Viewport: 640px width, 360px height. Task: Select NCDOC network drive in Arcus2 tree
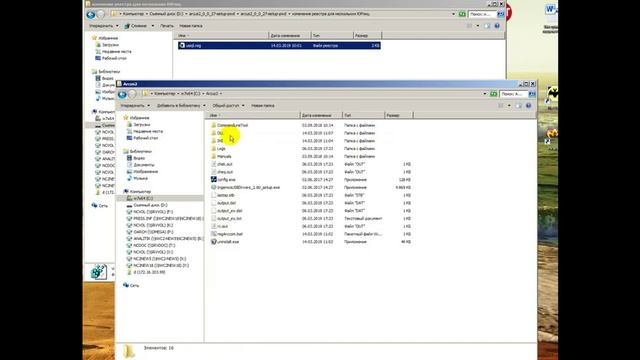(x=154, y=245)
